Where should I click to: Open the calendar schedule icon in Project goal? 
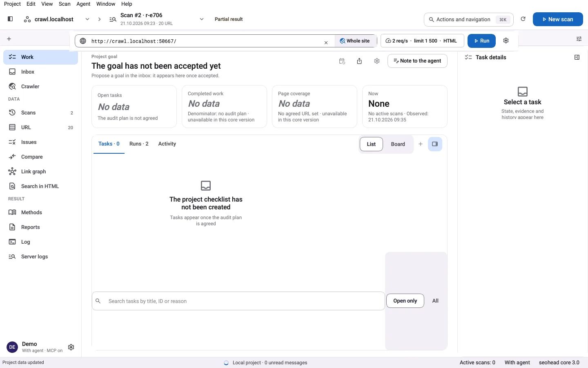pyautogui.click(x=342, y=61)
